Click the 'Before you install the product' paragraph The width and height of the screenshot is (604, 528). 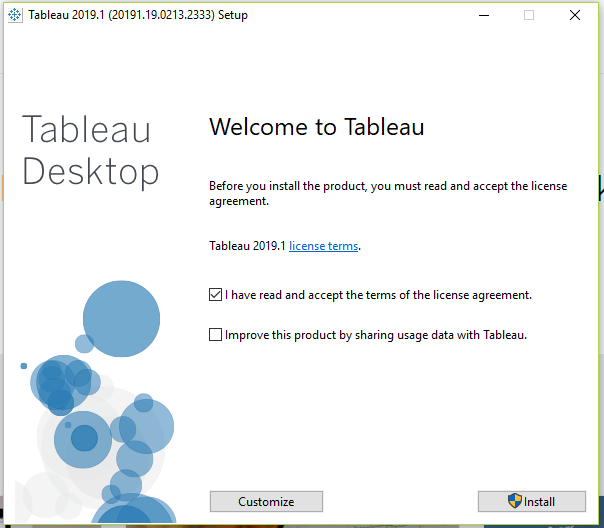(x=388, y=193)
